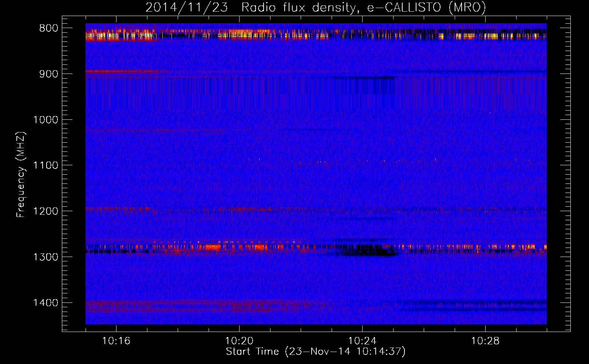Click the "Start Time (23-Nov-14 10:14:37)" label
The image size is (589, 364).
[x=316, y=352]
